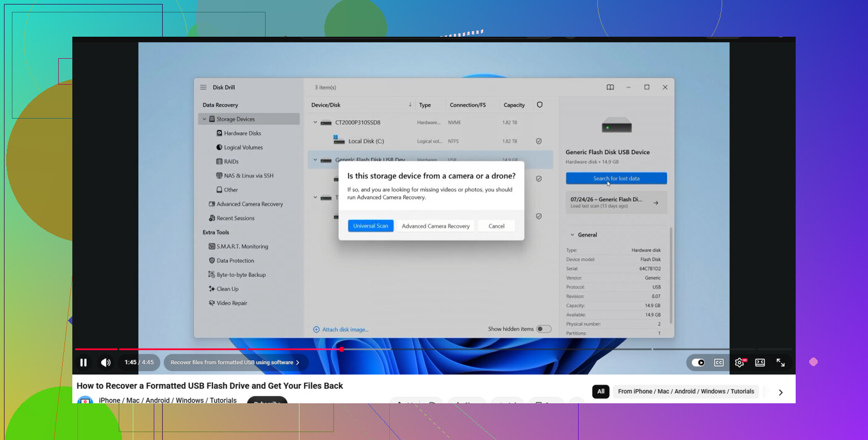The height and width of the screenshot is (440, 868).
Task: Click the protection shield on Local Disk (C:) row
Action: click(x=539, y=141)
